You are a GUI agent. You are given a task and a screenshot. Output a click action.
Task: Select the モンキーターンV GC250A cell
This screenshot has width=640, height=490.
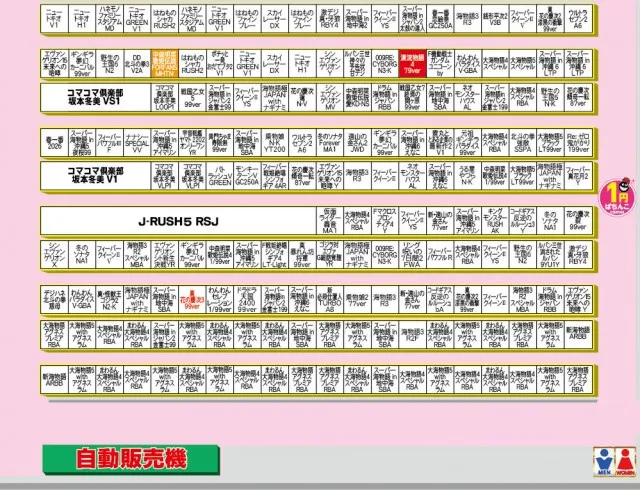247,176
